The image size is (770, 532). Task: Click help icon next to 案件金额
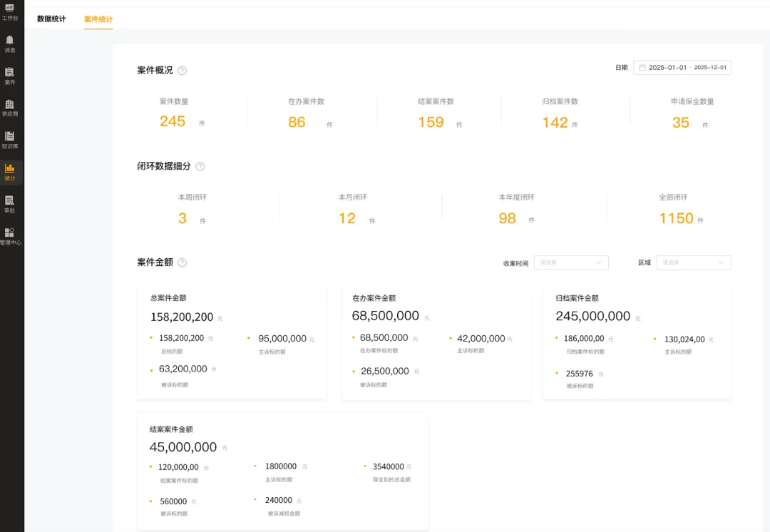point(183,262)
